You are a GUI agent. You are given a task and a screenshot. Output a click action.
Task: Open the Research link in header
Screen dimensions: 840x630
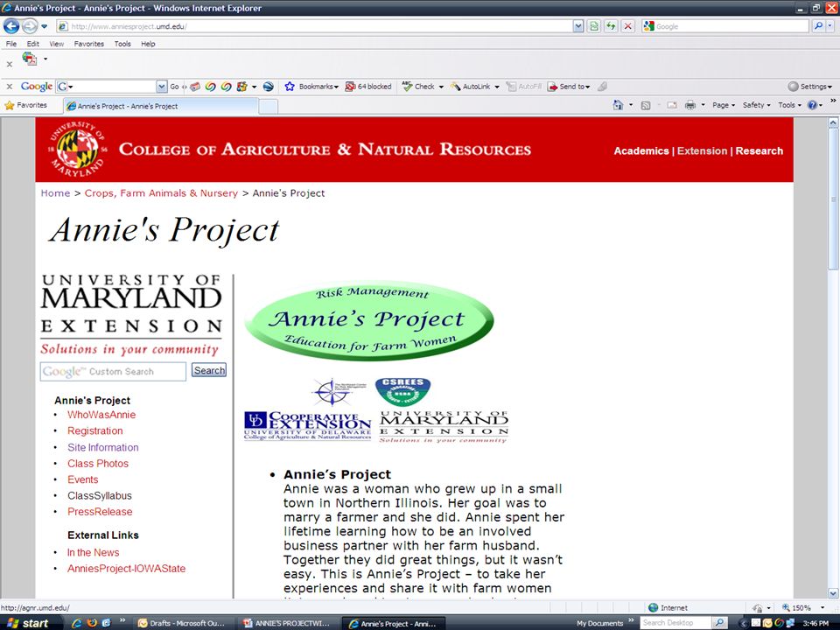coord(759,151)
